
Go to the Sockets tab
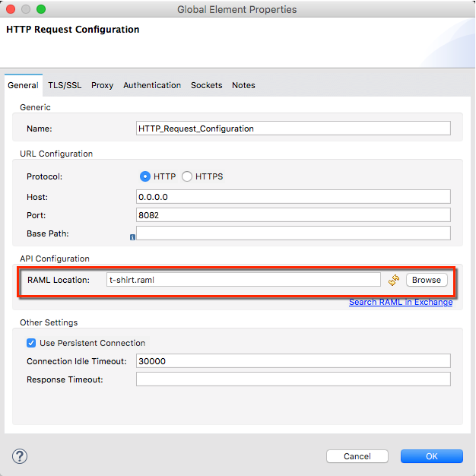[x=206, y=85]
